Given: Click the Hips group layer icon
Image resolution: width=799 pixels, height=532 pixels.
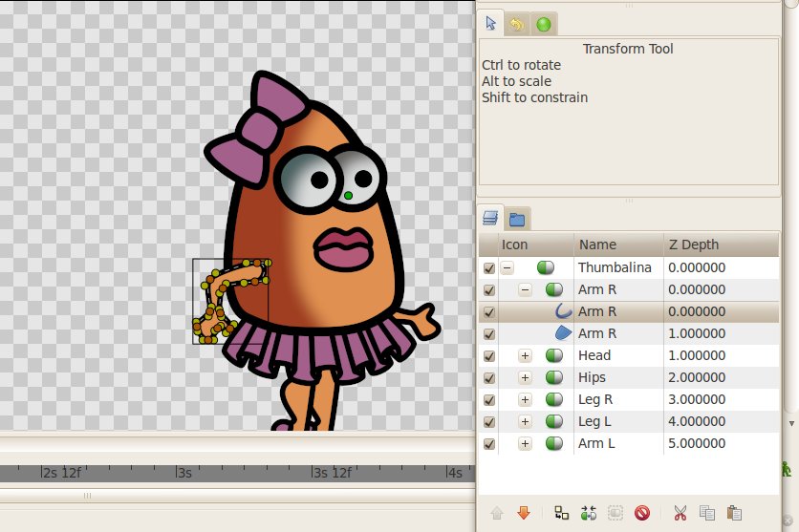Looking at the screenshot, I should (554, 377).
